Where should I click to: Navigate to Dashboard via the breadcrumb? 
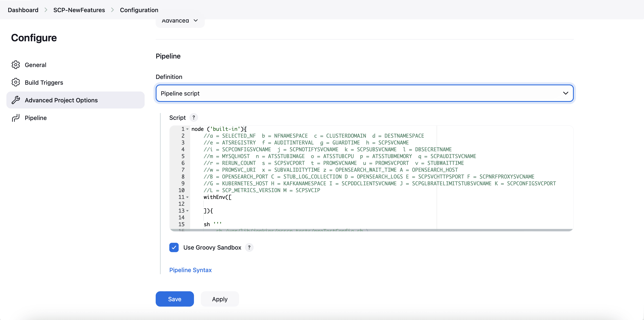(23, 10)
